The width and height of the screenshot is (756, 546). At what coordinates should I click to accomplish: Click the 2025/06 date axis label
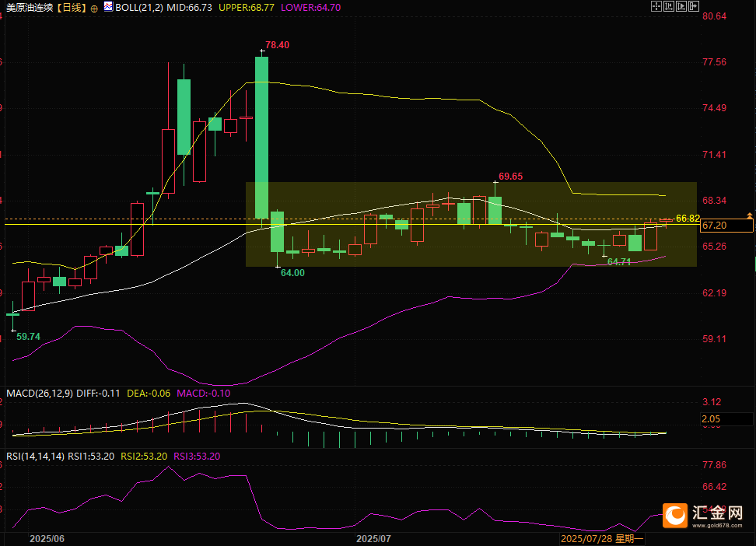click(x=47, y=539)
